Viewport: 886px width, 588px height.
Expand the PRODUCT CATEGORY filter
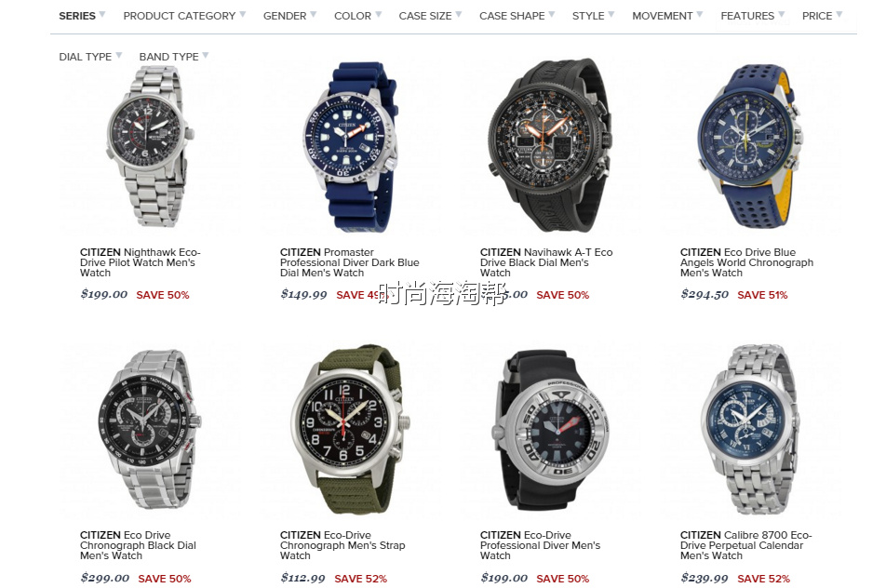click(x=184, y=16)
